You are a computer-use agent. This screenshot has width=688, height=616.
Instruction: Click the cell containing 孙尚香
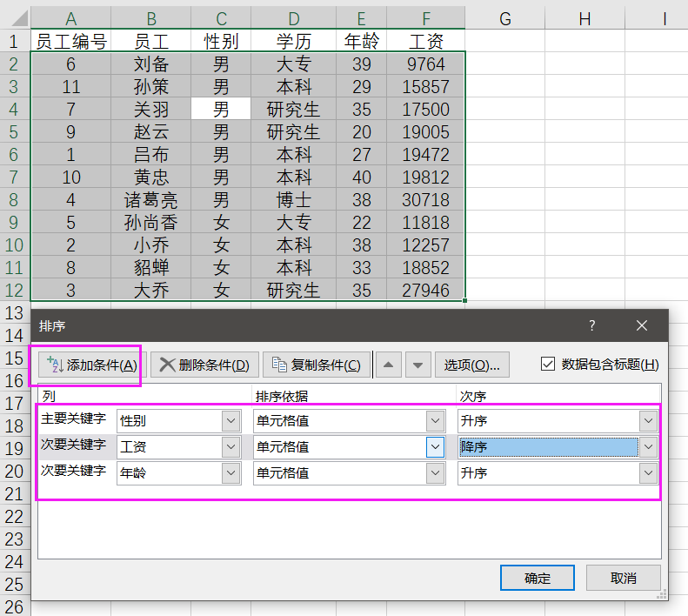point(151,222)
